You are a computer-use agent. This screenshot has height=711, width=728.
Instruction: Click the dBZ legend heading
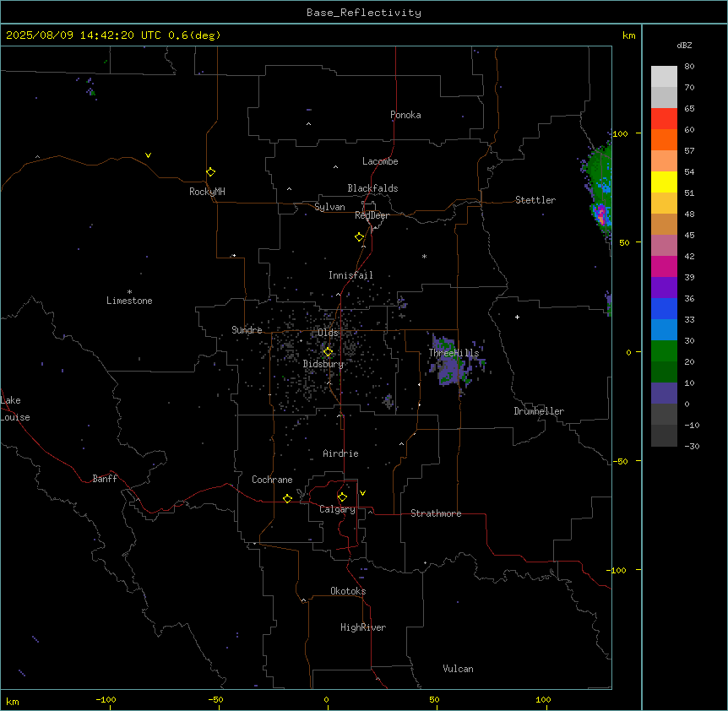[684, 45]
